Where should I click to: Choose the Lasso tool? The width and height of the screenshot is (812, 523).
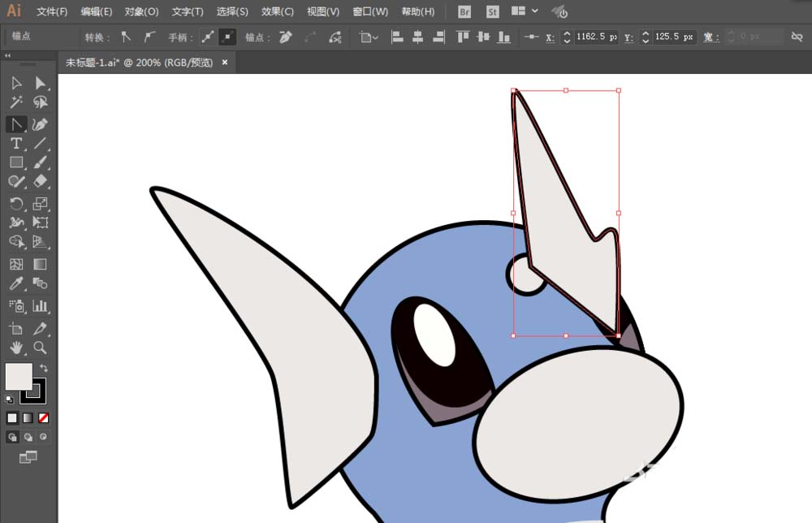[40, 102]
